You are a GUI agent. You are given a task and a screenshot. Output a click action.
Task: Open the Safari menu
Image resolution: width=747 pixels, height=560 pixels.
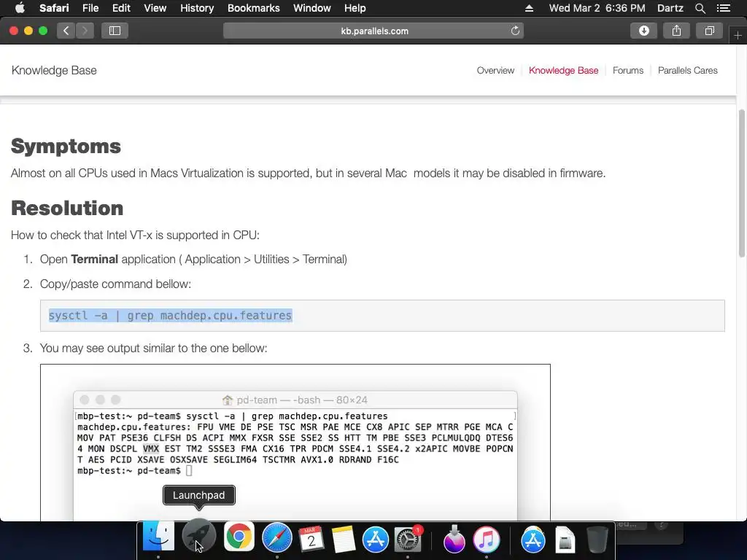[54, 8]
